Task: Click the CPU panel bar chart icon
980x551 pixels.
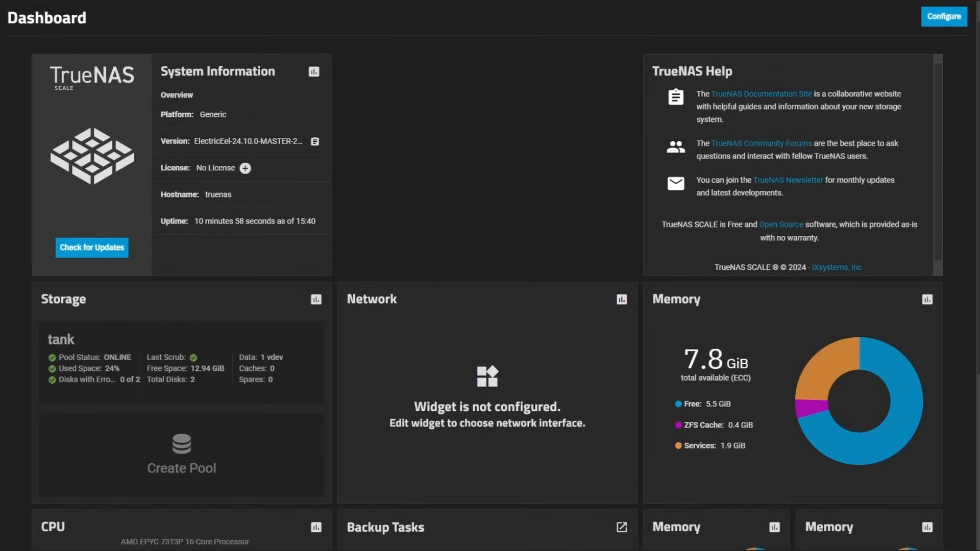Action: 314,527
